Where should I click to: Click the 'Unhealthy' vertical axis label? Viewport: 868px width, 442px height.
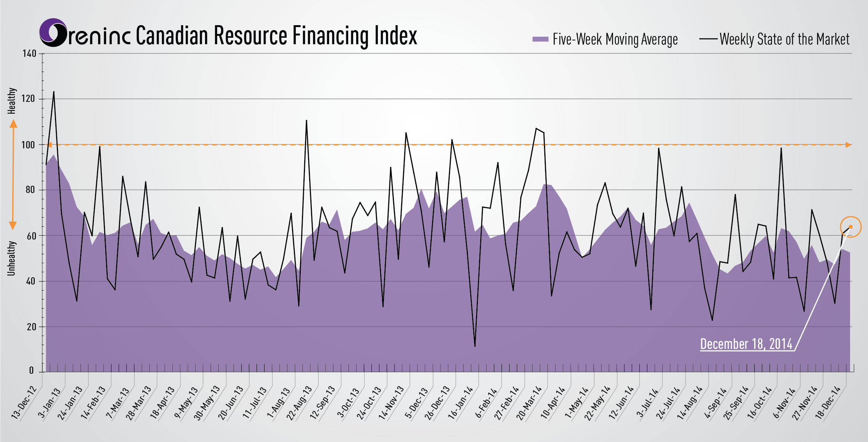[x=11, y=258]
